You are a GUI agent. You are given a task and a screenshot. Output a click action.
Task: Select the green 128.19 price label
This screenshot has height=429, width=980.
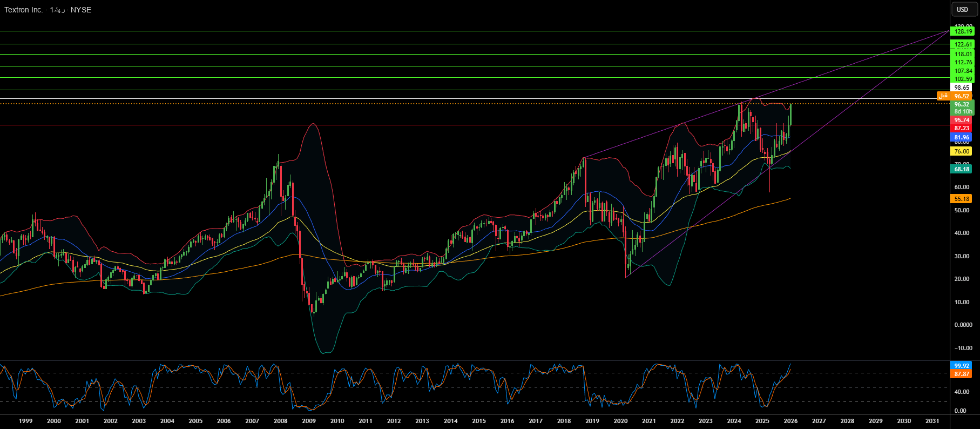click(963, 31)
